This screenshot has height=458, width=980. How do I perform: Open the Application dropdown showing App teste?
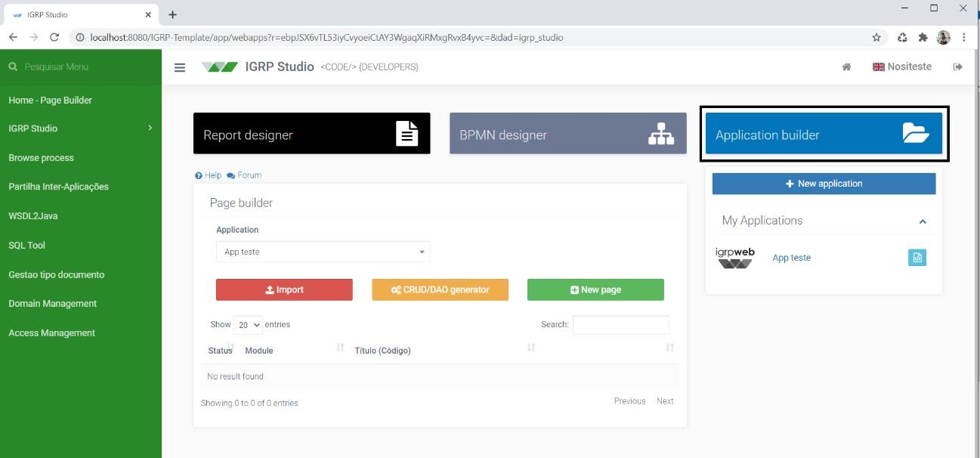pyautogui.click(x=323, y=252)
